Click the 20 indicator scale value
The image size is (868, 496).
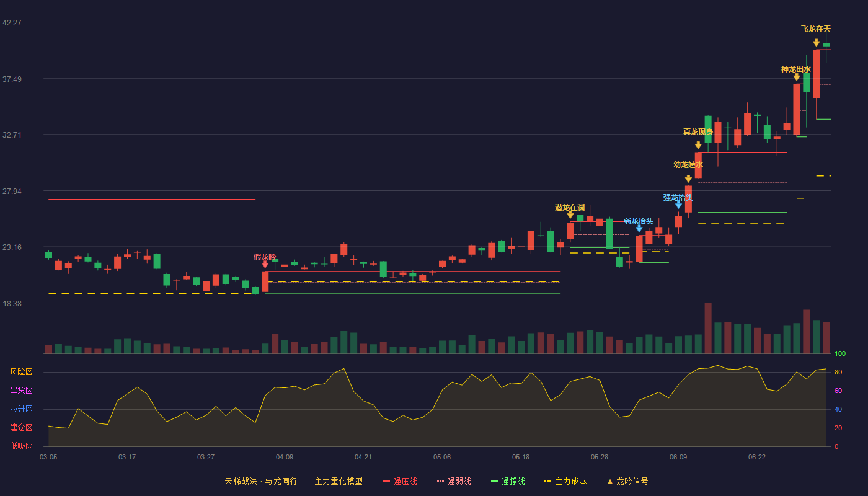(838, 428)
